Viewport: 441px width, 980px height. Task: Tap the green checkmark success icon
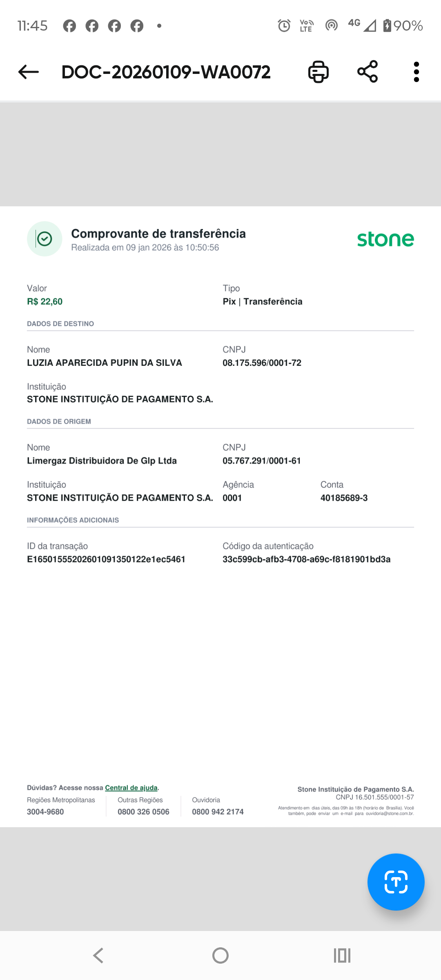[45, 239]
